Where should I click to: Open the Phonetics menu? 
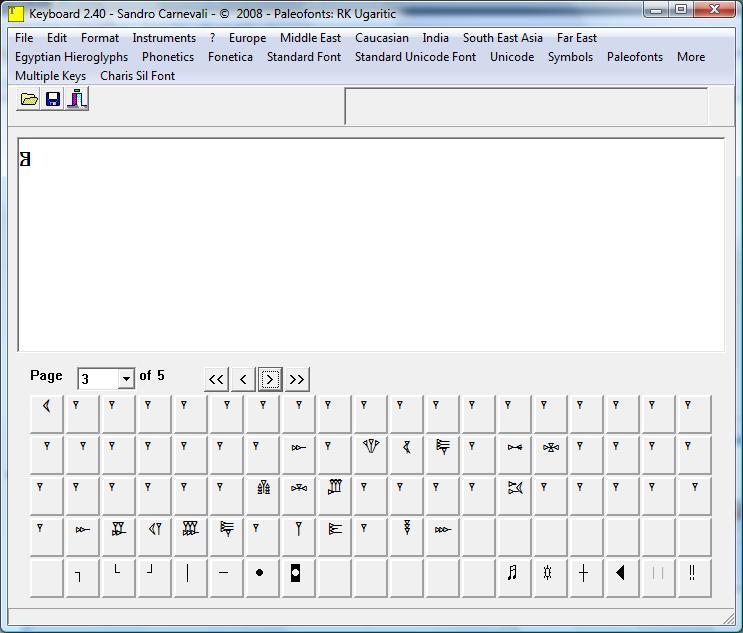pyautogui.click(x=168, y=57)
